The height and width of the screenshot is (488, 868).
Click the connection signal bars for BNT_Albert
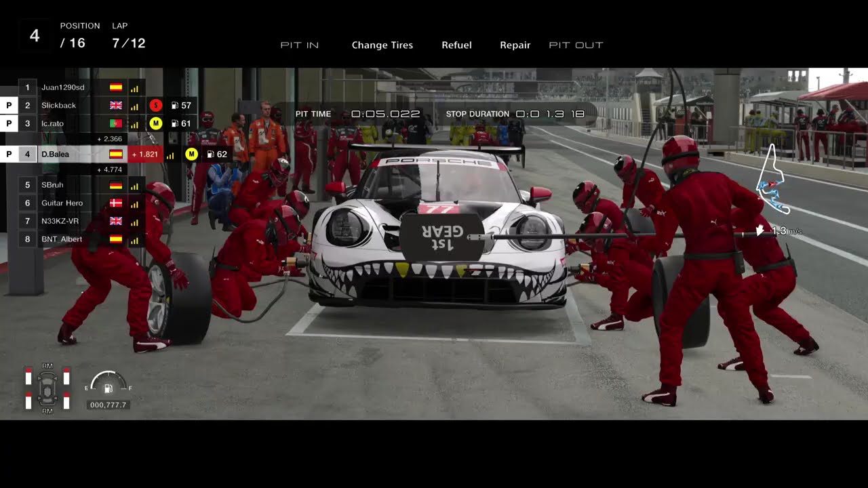(x=134, y=240)
